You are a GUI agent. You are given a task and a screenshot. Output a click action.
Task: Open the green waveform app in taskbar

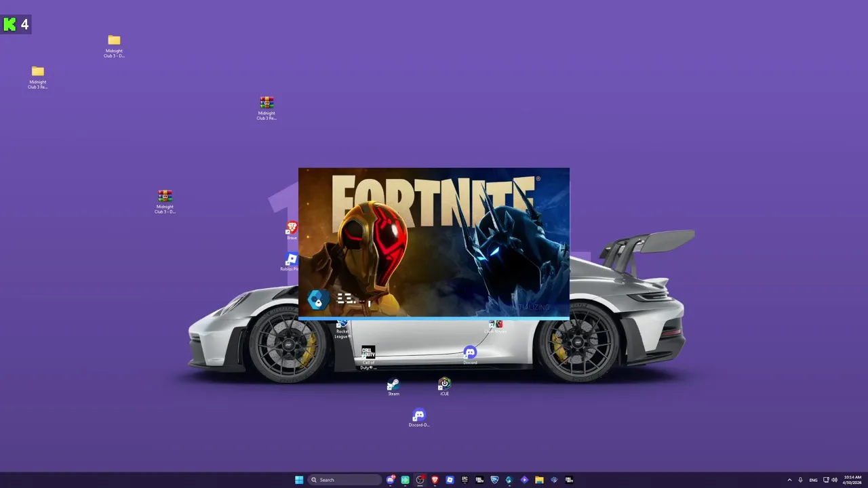[x=406, y=480]
